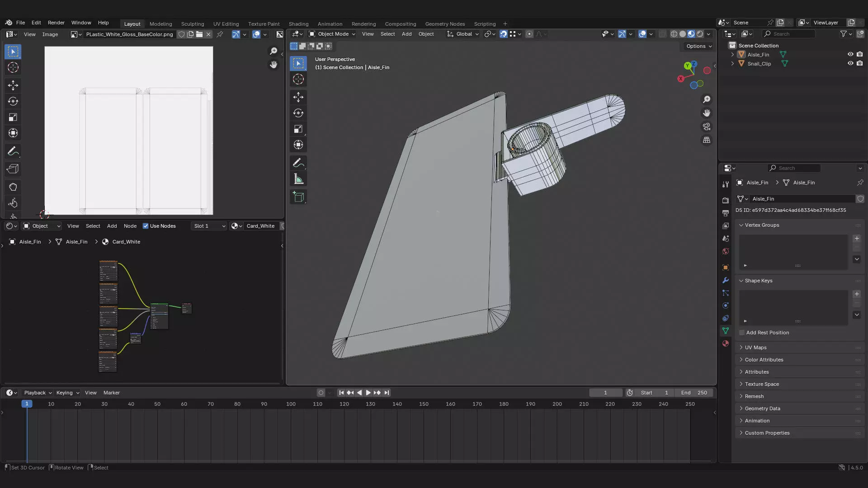Jump to the last frame button

pyautogui.click(x=387, y=393)
